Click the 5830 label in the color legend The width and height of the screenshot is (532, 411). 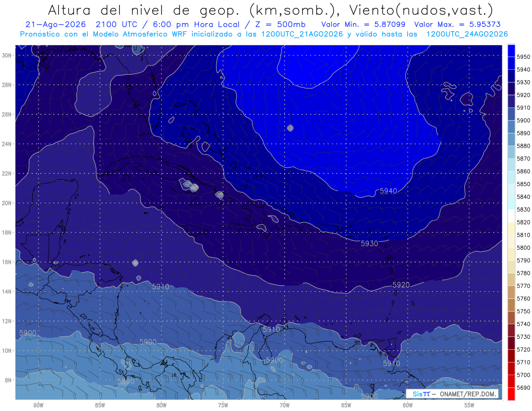tap(524, 209)
